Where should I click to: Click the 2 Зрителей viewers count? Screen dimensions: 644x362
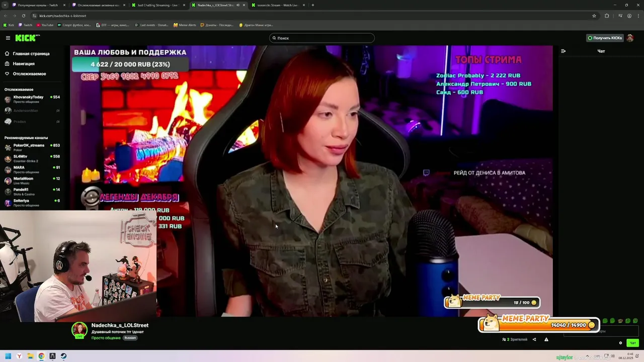click(x=515, y=339)
